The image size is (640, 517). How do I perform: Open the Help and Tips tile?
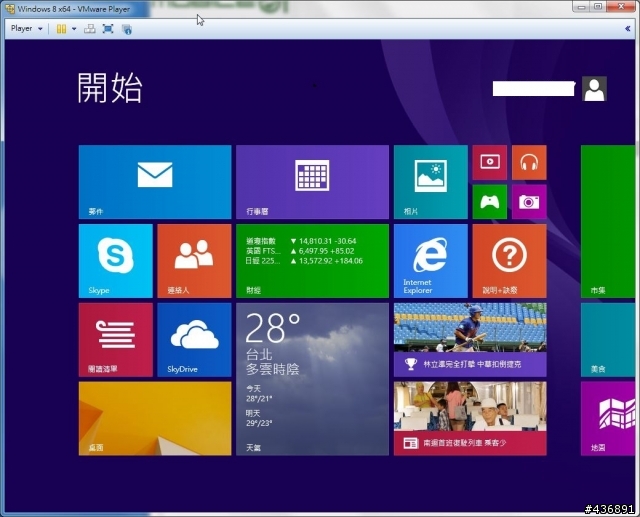point(509,261)
